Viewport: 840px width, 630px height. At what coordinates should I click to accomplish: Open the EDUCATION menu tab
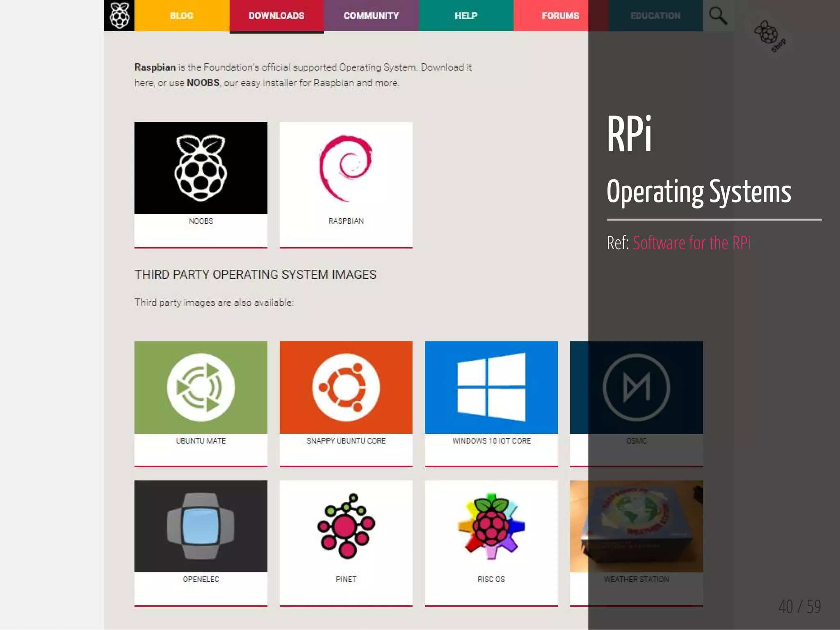(x=655, y=16)
